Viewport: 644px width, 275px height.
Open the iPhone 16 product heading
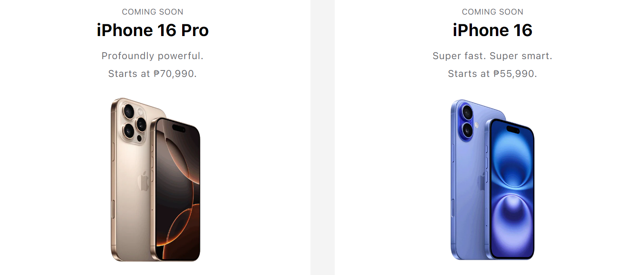pos(492,30)
